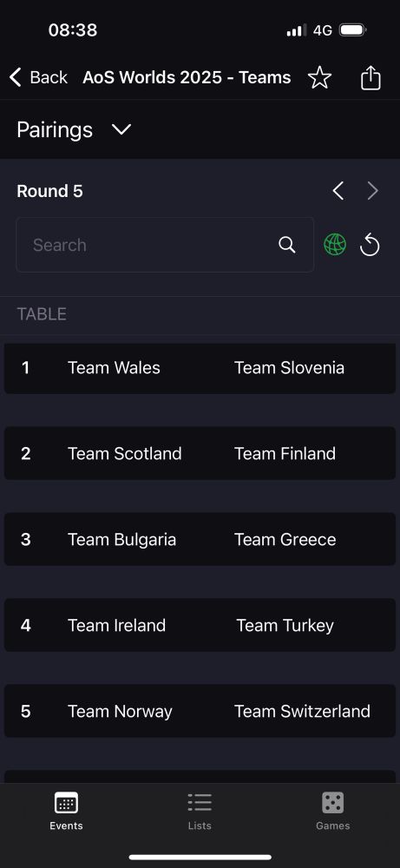Switch to the Lists tab
400x868 pixels.
click(200, 811)
